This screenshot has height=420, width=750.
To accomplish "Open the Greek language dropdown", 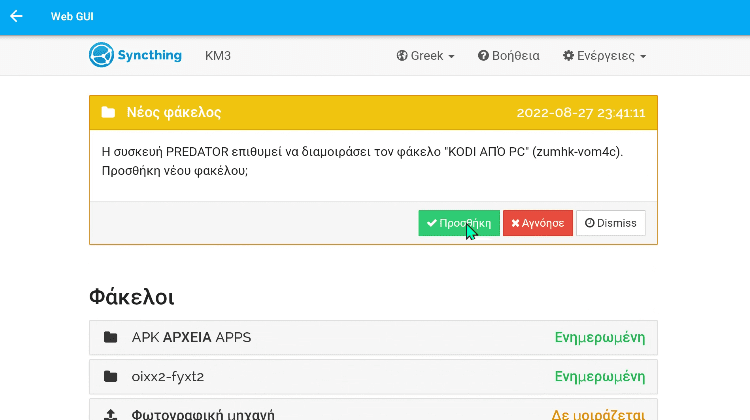I will click(425, 56).
